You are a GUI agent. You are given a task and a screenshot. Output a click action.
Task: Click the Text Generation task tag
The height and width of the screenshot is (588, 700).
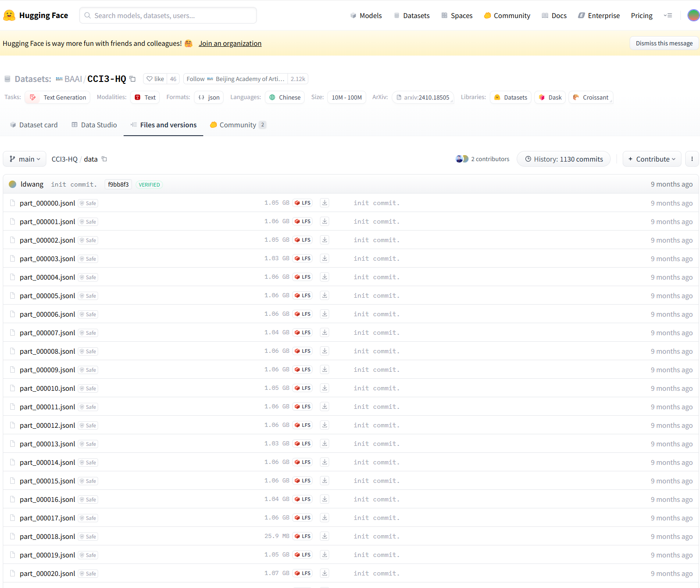[x=58, y=97]
